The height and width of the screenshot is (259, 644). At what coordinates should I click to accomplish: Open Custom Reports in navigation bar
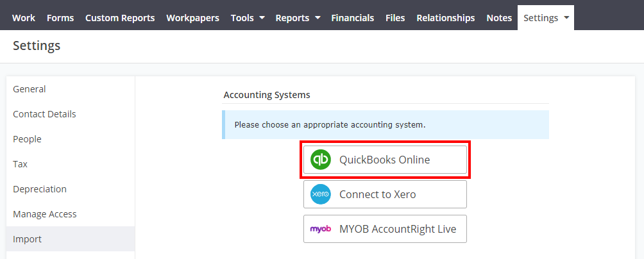click(x=120, y=18)
